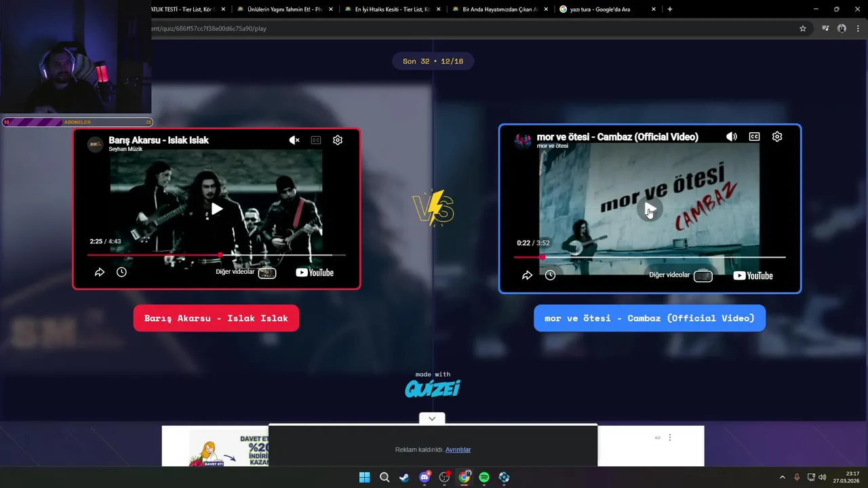Switch to Ünlülerin Yaşını Tahmin Et tab

point(285,9)
